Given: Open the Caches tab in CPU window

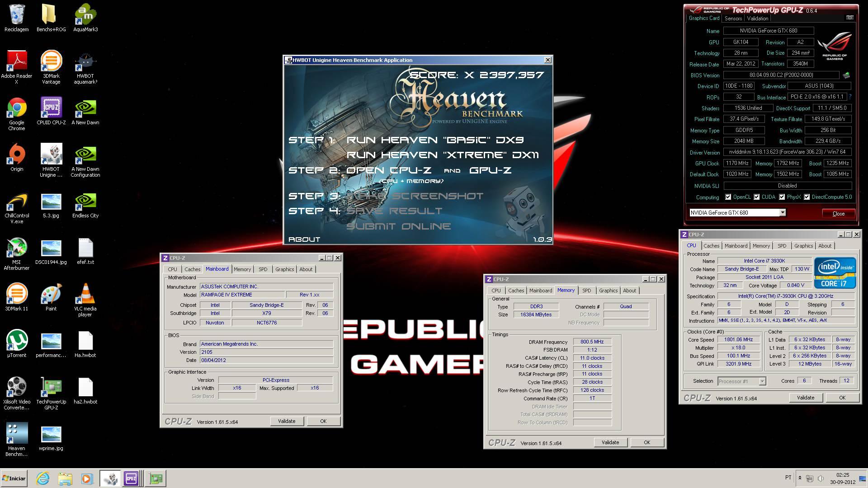Looking at the screenshot, I should [711, 246].
